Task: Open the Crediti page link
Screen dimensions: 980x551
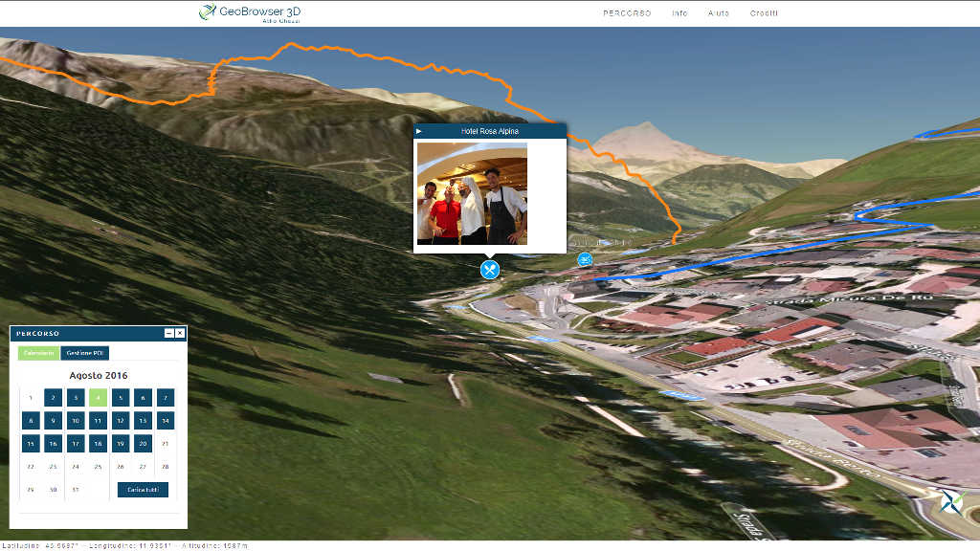Action: (x=764, y=13)
